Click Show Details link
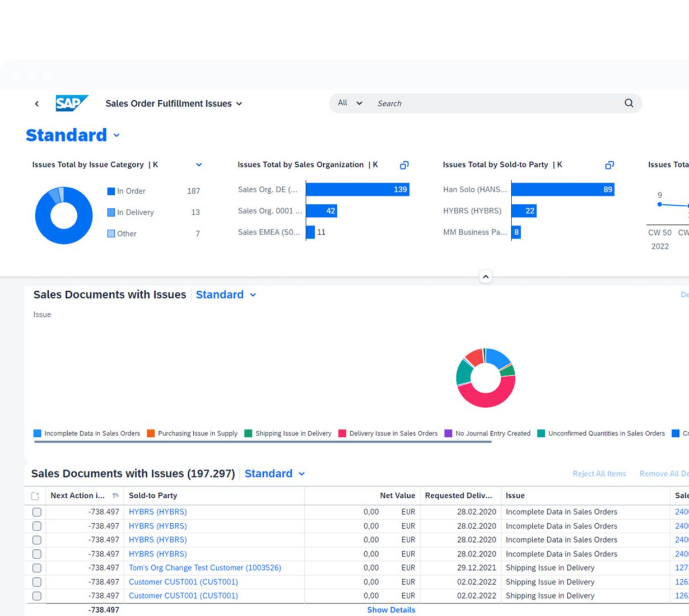The width and height of the screenshot is (689, 616). (391, 610)
